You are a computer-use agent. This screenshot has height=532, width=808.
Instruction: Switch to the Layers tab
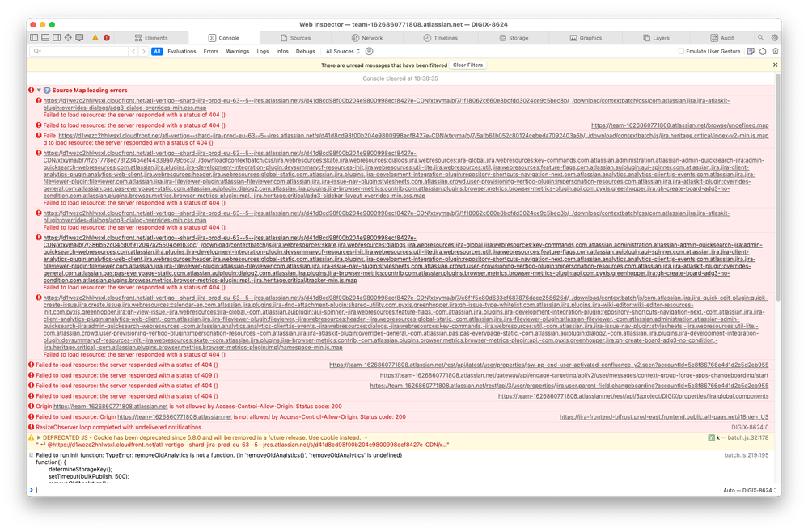[657, 37]
